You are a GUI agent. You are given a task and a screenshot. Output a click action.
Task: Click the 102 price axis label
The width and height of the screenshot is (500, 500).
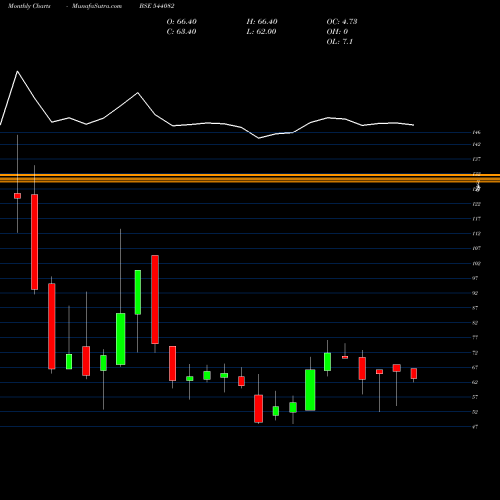pos(476,263)
